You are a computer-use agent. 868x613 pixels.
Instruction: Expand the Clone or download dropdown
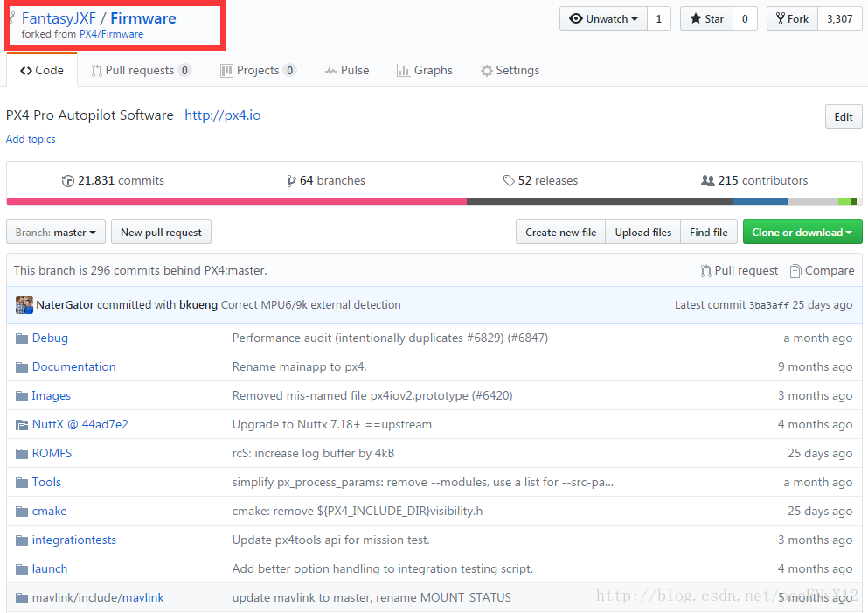pyautogui.click(x=802, y=232)
